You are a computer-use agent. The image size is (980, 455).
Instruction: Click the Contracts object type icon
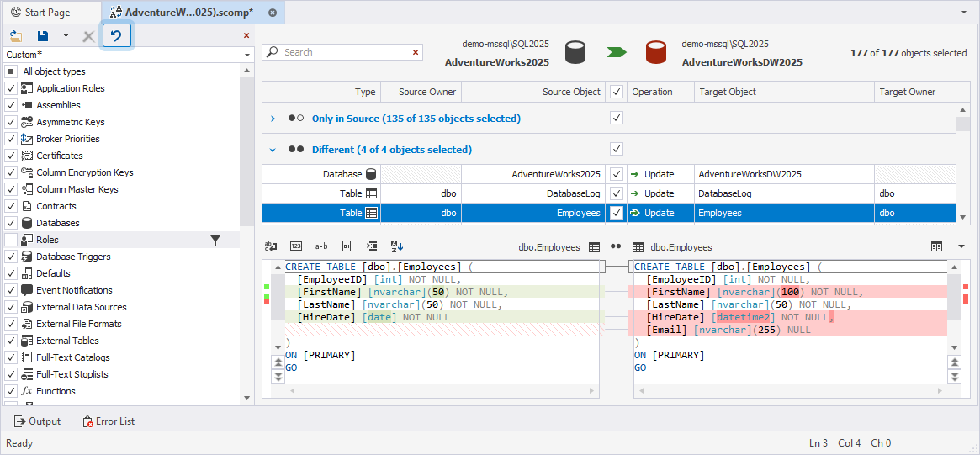(x=27, y=206)
